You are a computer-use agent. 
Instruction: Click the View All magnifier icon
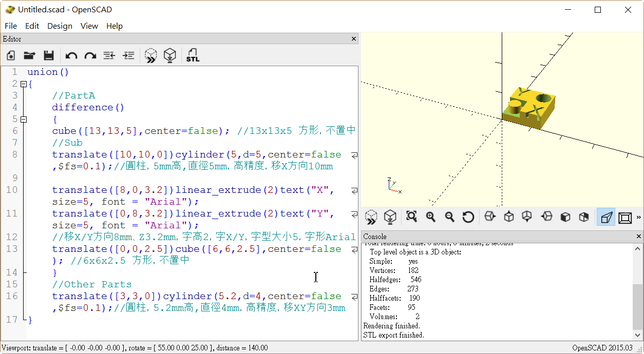pyautogui.click(x=411, y=217)
